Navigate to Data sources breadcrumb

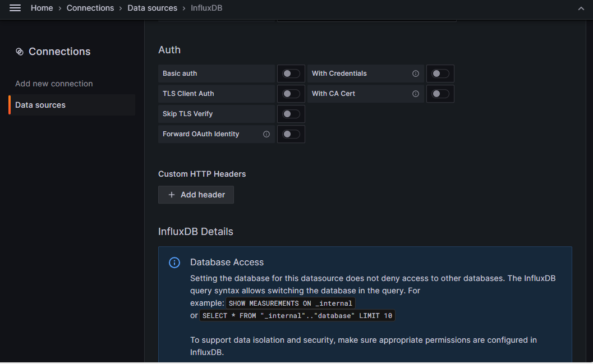tap(152, 8)
